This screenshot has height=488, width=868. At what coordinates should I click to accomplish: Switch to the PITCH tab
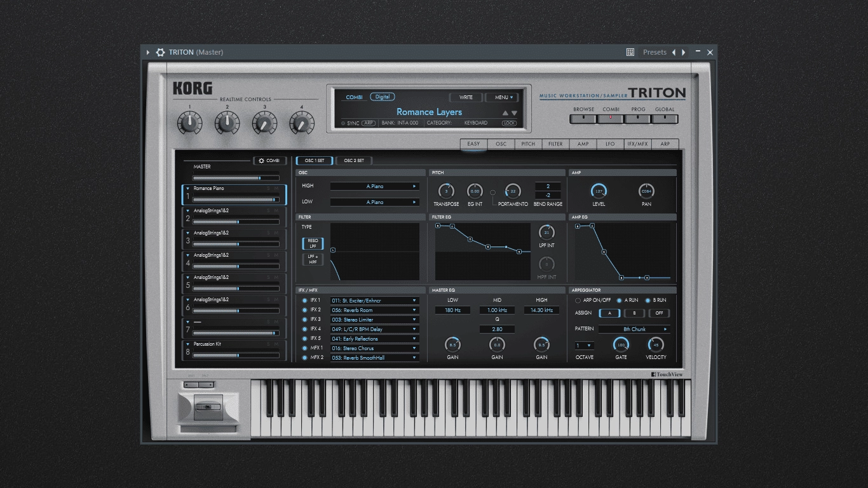529,144
